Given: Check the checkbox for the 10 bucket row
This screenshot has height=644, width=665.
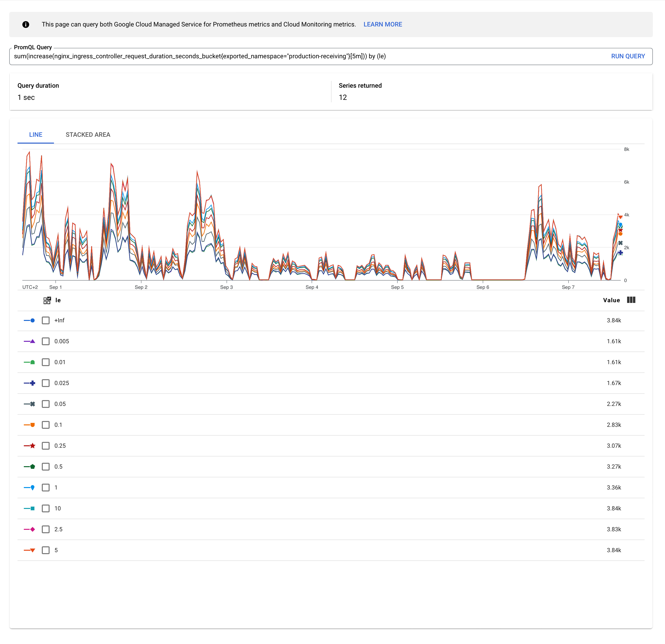Looking at the screenshot, I should (46, 508).
